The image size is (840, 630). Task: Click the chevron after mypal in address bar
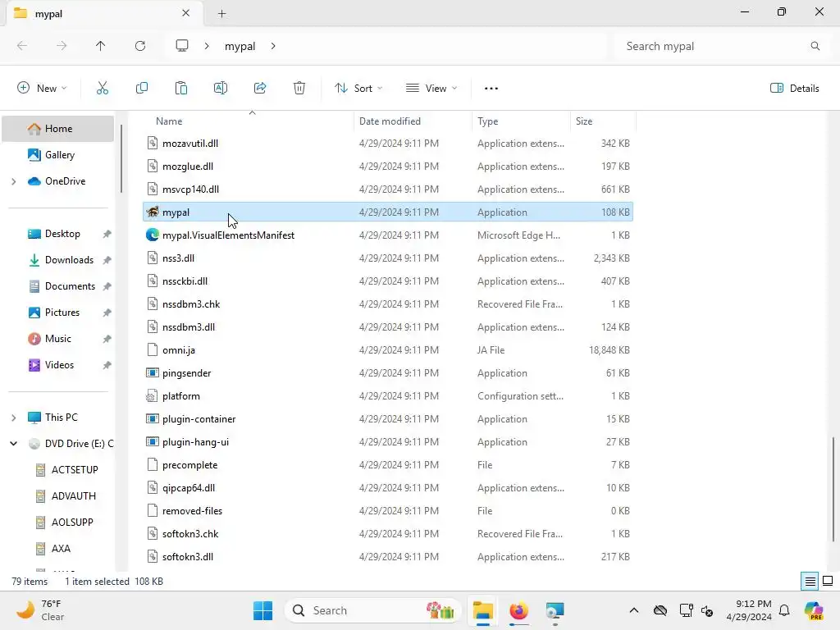[273, 46]
